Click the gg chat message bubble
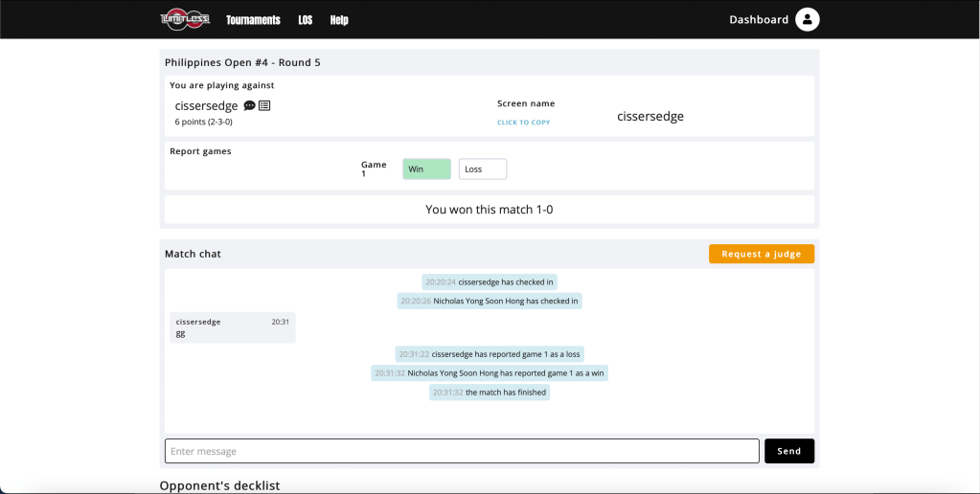 tap(233, 327)
